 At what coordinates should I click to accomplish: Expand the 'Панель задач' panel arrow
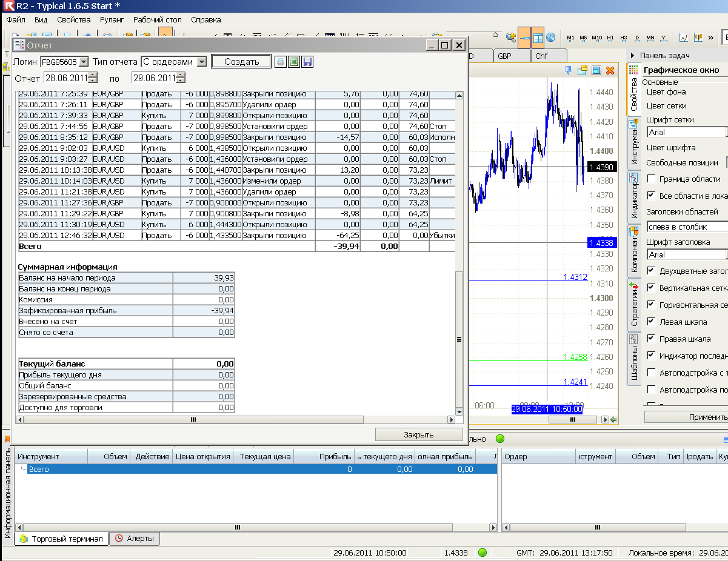pos(633,55)
